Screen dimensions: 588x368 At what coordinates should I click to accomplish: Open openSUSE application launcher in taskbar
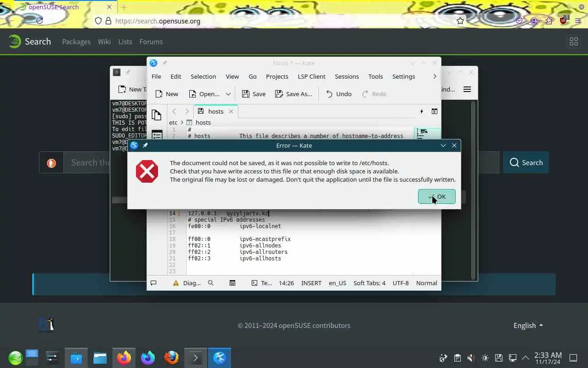[x=15, y=358]
